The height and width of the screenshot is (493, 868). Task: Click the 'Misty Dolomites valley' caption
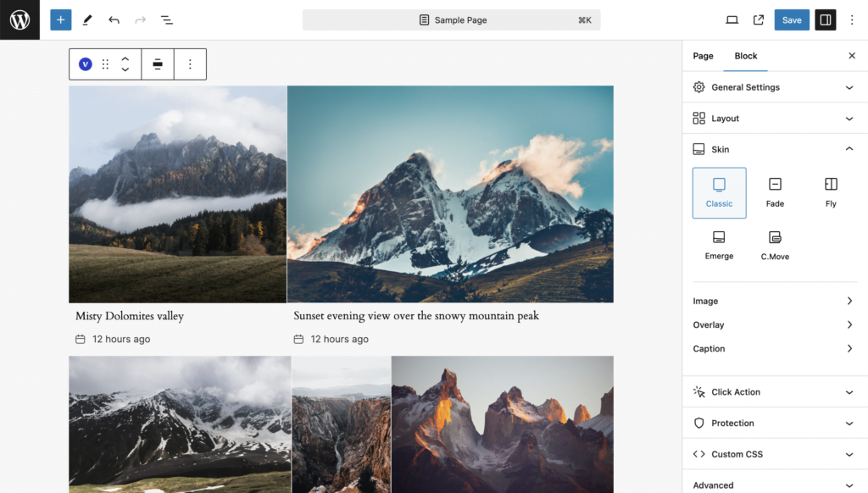coord(130,316)
